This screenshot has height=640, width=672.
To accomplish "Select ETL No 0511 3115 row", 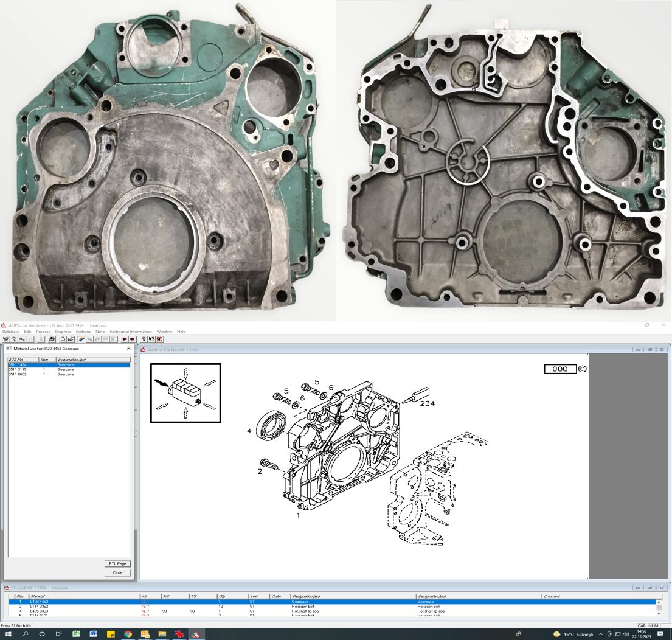I will click(69, 369).
